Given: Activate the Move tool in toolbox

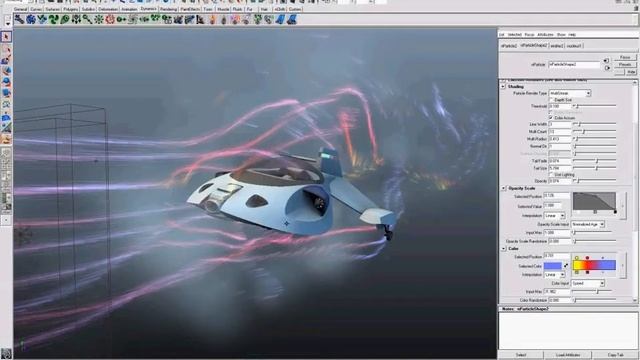Looking at the screenshot, I should click(6, 71).
